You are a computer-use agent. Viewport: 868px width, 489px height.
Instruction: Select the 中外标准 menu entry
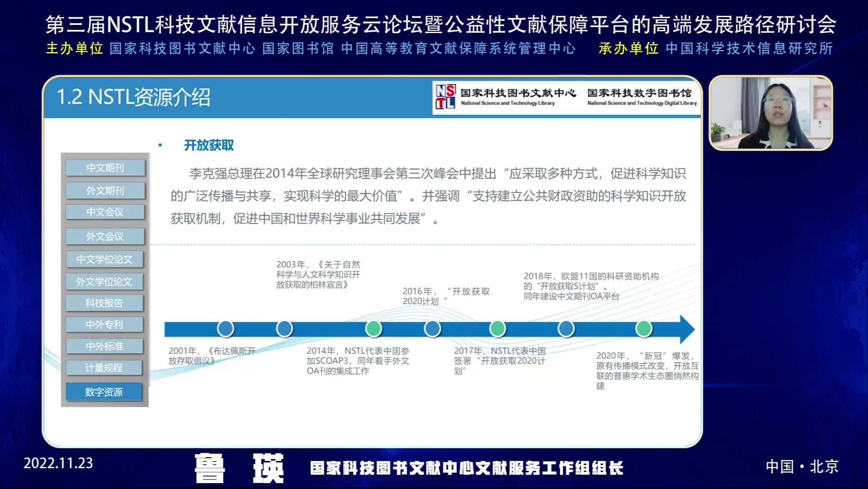[x=105, y=346]
